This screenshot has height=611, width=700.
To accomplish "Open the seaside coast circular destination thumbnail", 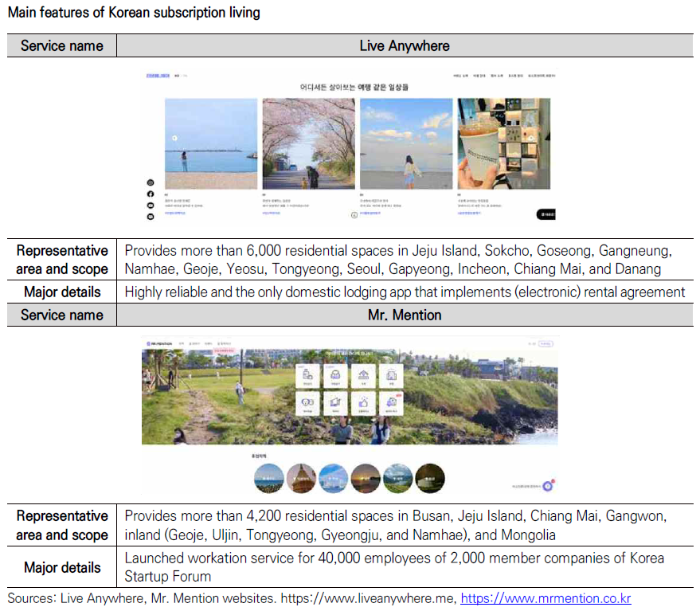I will point(268,478).
